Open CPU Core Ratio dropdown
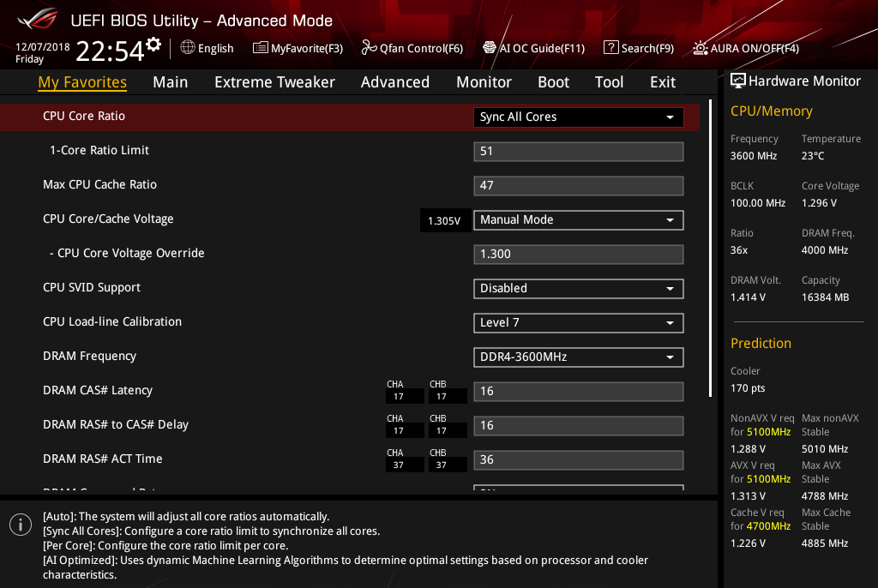This screenshot has width=878, height=588. click(579, 117)
